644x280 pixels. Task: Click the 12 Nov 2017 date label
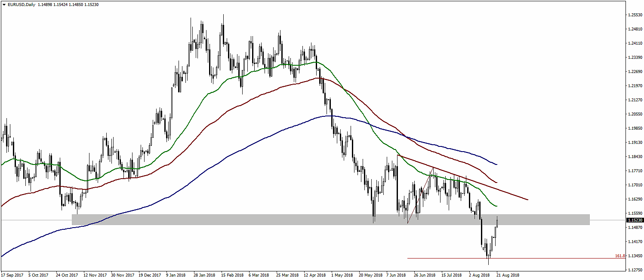click(95, 275)
